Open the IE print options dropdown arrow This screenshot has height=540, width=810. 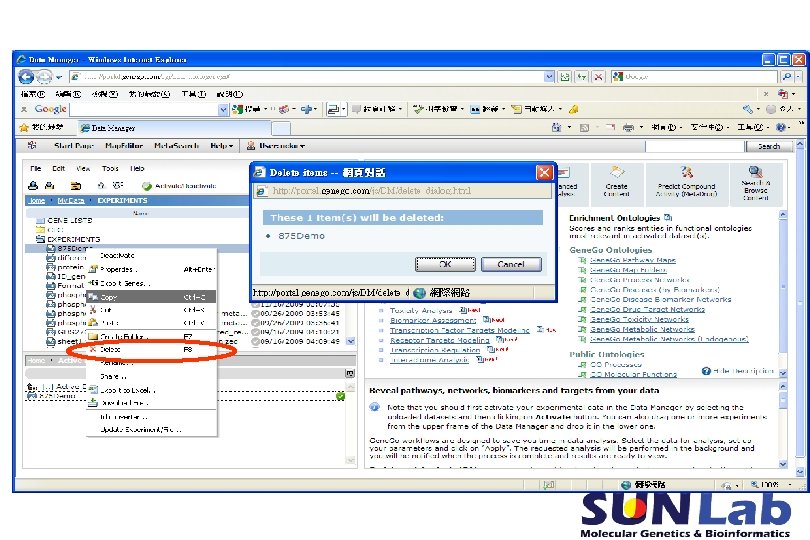click(x=642, y=127)
